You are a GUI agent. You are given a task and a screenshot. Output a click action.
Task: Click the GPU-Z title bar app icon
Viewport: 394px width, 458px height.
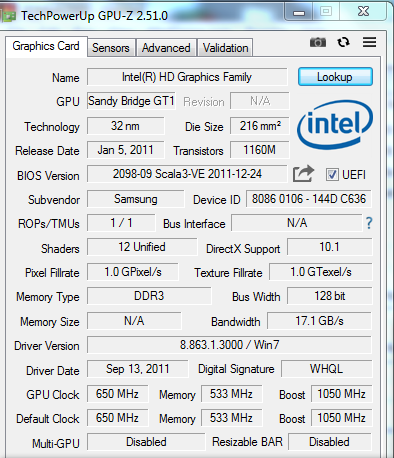[x=8, y=16]
